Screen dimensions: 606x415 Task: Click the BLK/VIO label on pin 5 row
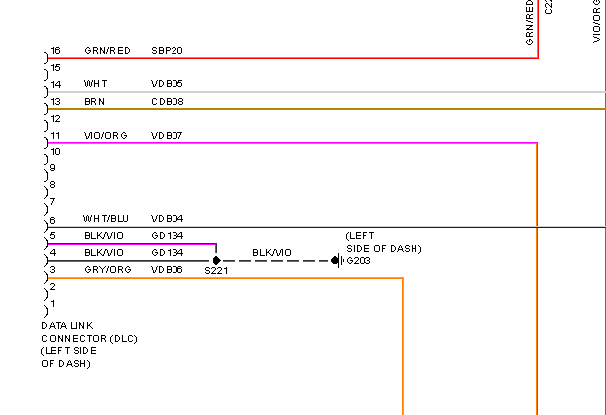[104, 236]
